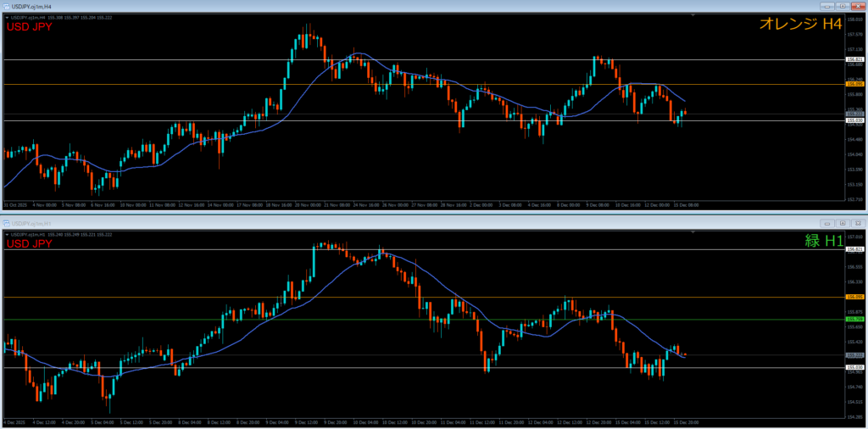Minimize the H1 chart window
This screenshot has width=868, height=429.
click(828, 223)
